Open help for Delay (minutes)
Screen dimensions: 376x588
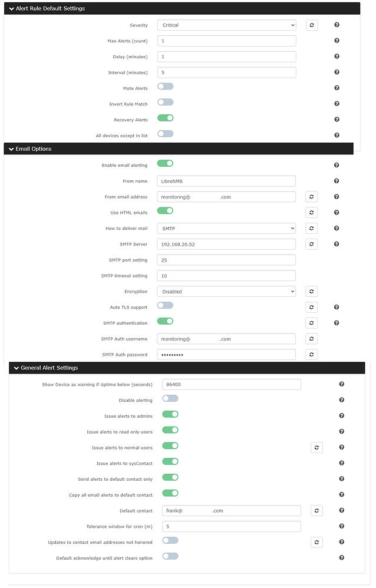coord(337,56)
